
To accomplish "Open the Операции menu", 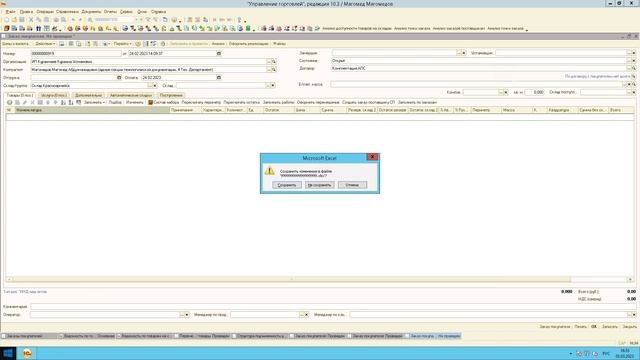I will pos(45,12).
